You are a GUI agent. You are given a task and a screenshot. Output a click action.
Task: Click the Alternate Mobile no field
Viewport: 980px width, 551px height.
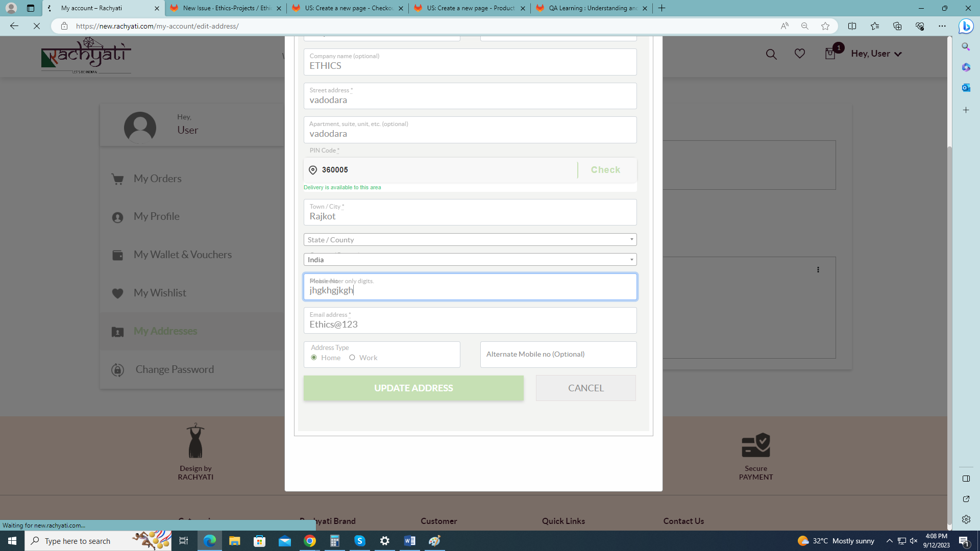point(558,355)
